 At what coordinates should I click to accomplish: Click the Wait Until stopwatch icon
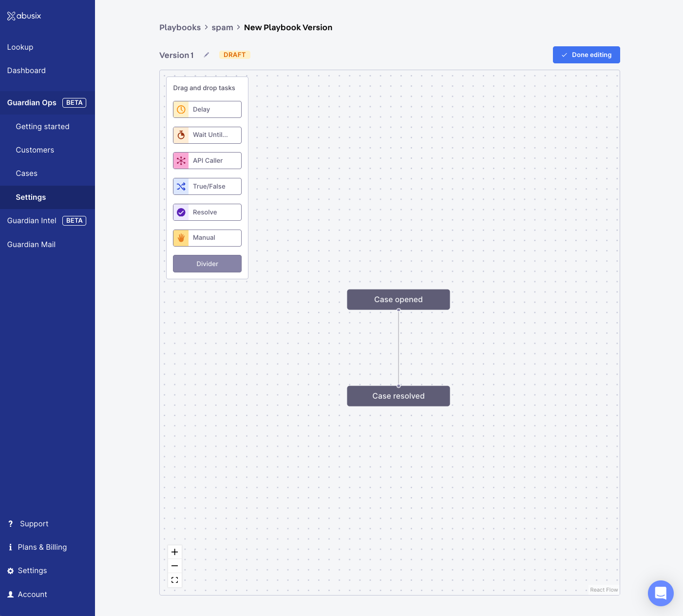pos(181,135)
